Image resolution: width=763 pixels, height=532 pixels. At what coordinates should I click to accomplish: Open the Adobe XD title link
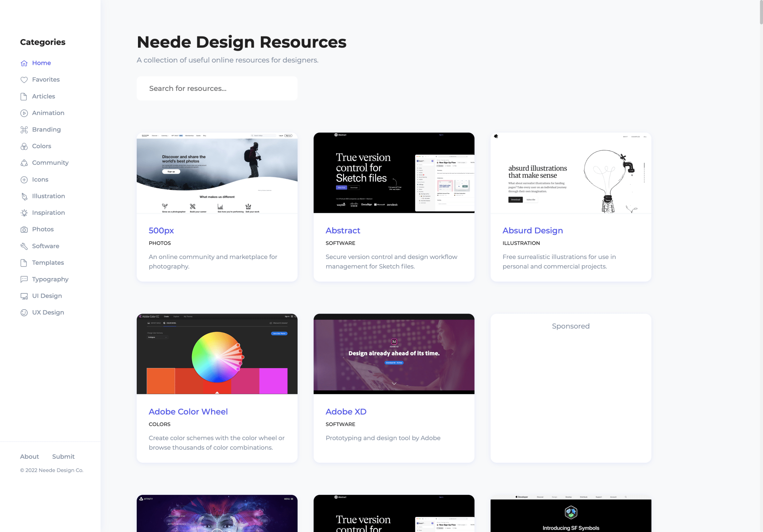[x=346, y=411]
